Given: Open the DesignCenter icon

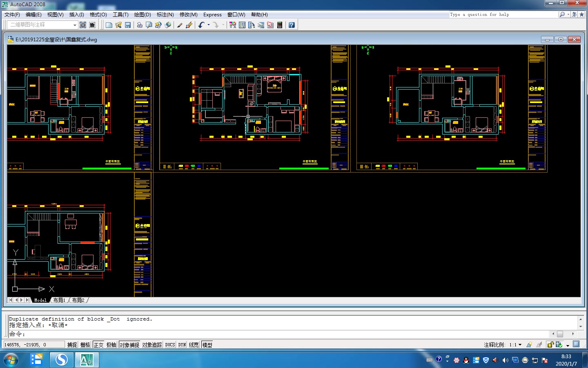Looking at the screenshot, I should tap(242, 25).
